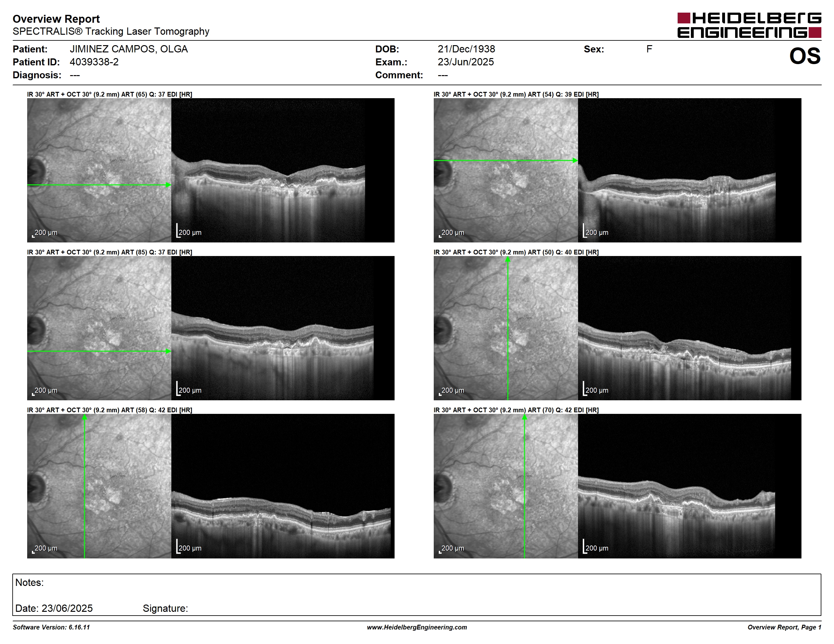This screenshot has width=834, height=644.
Task: Click exam date '23/Jun/2025'
Action: 466,62
